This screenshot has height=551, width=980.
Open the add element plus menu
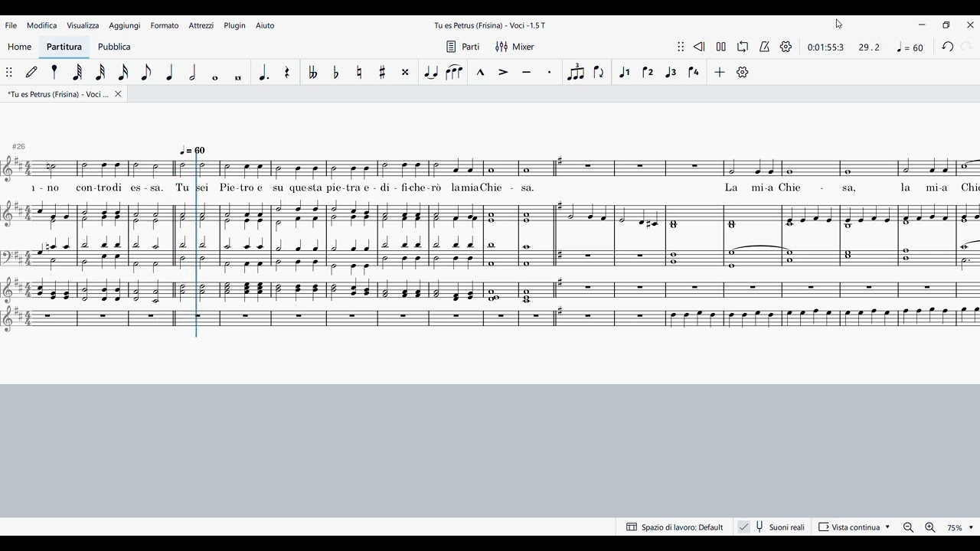click(x=720, y=72)
